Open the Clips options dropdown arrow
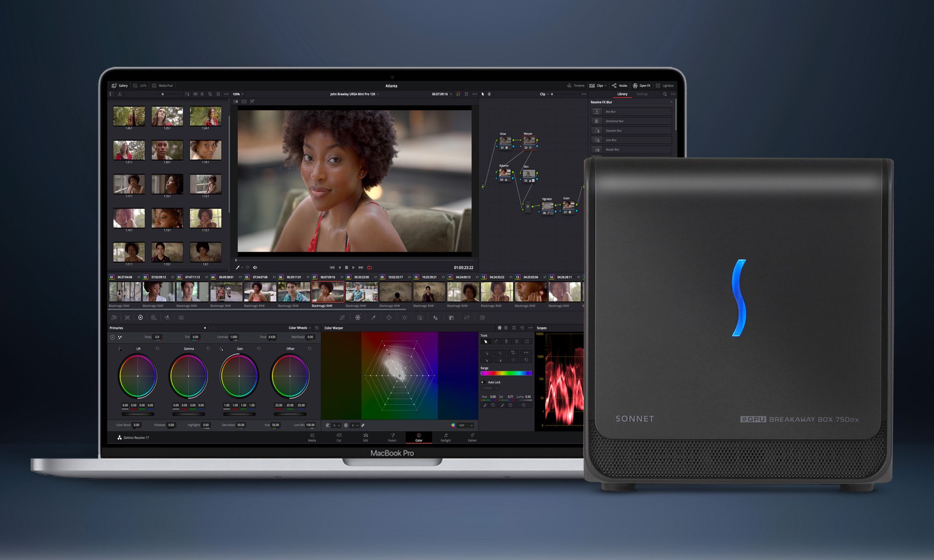Screen dimensions: 934x560 (x=605, y=85)
